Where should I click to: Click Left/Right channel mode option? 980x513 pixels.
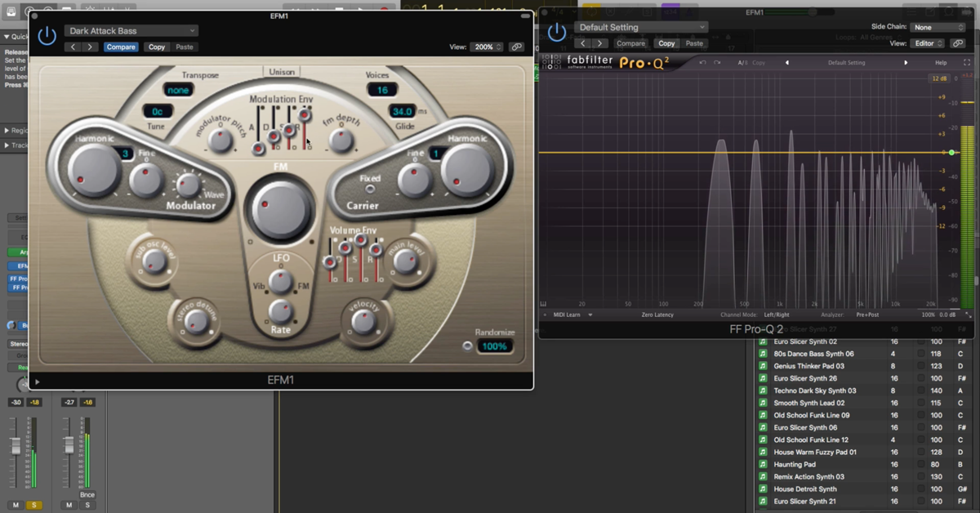pos(777,314)
